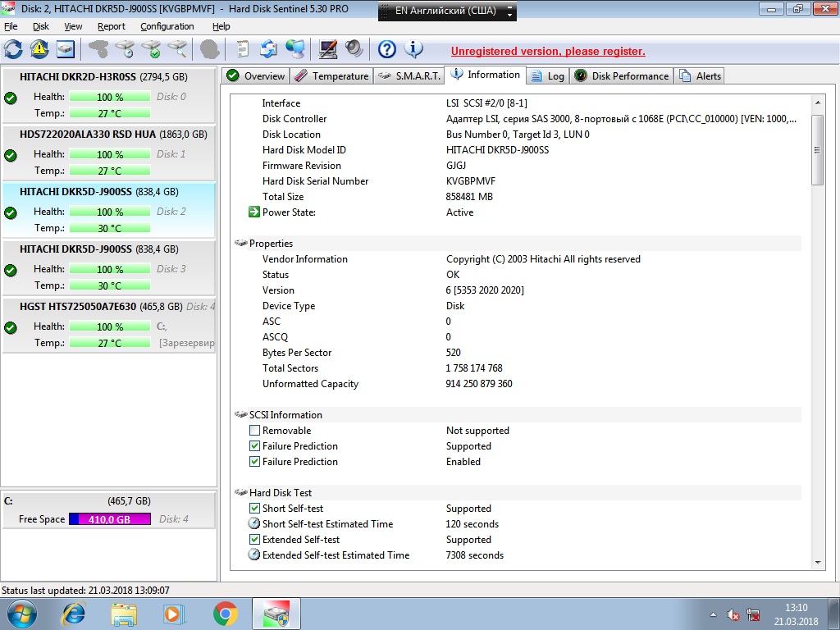Open the Configuration menu
The image size is (840, 630).
(167, 26)
